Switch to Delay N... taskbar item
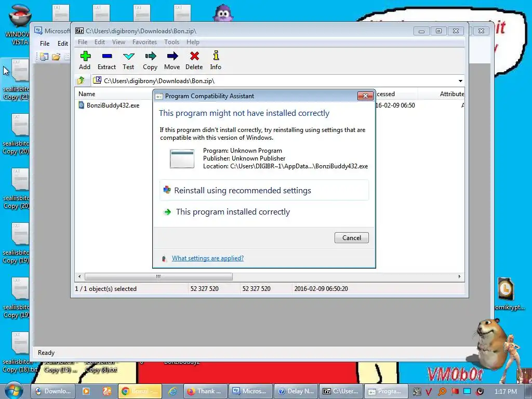The height and width of the screenshot is (399, 532). point(296,391)
